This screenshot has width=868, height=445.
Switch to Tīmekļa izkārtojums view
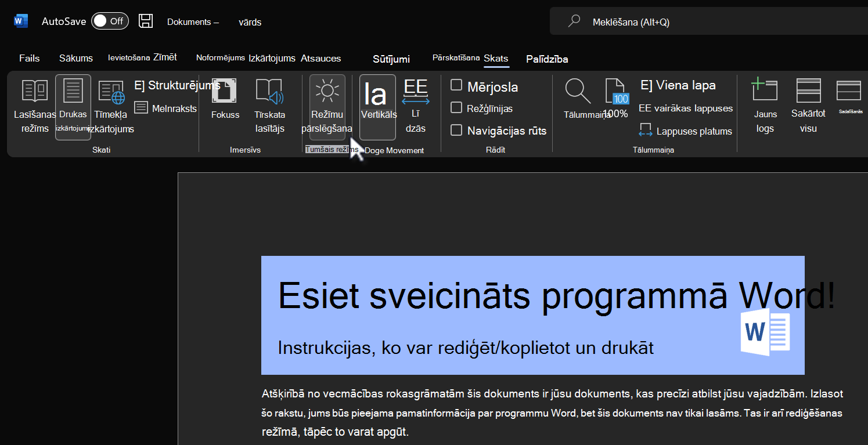coord(111,107)
